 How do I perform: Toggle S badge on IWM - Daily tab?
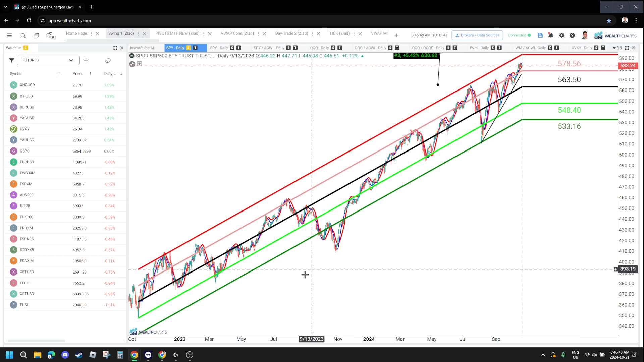(x=493, y=48)
